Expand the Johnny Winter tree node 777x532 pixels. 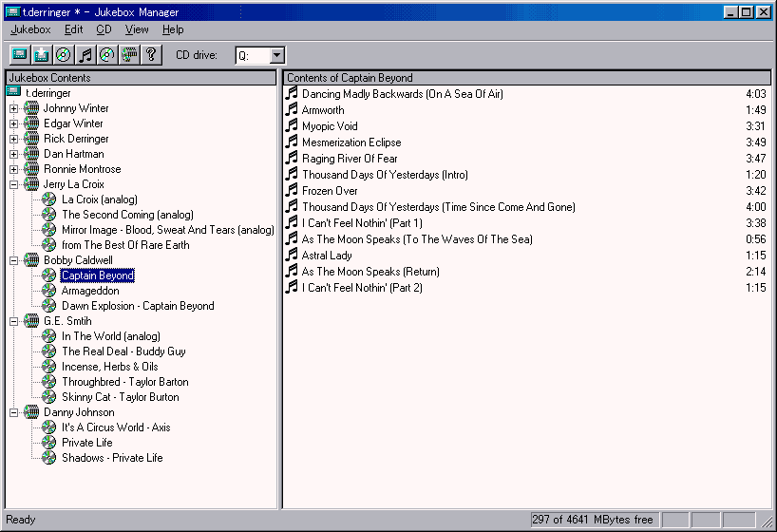[x=13, y=108]
